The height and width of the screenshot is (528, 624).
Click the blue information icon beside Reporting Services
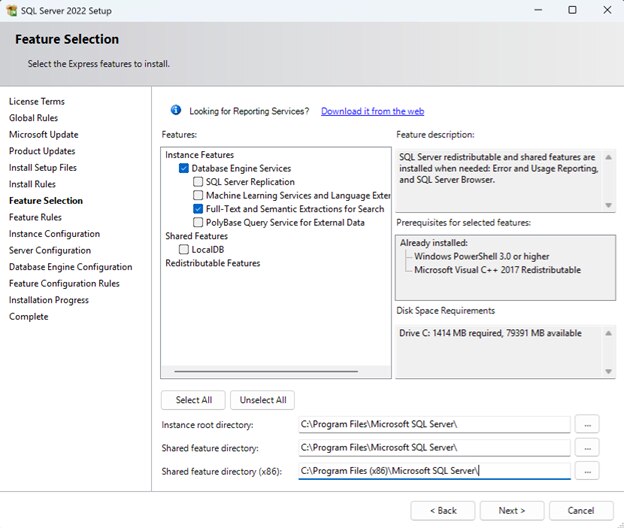(176, 110)
